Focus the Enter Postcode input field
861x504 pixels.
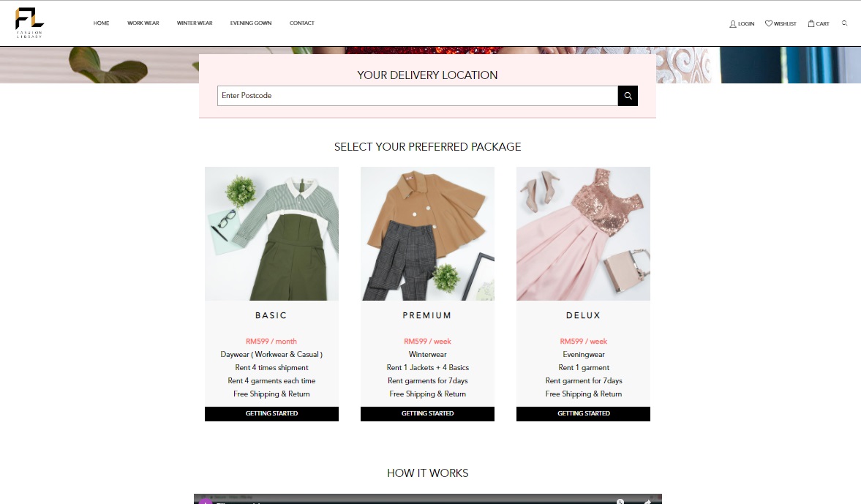click(x=417, y=96)
